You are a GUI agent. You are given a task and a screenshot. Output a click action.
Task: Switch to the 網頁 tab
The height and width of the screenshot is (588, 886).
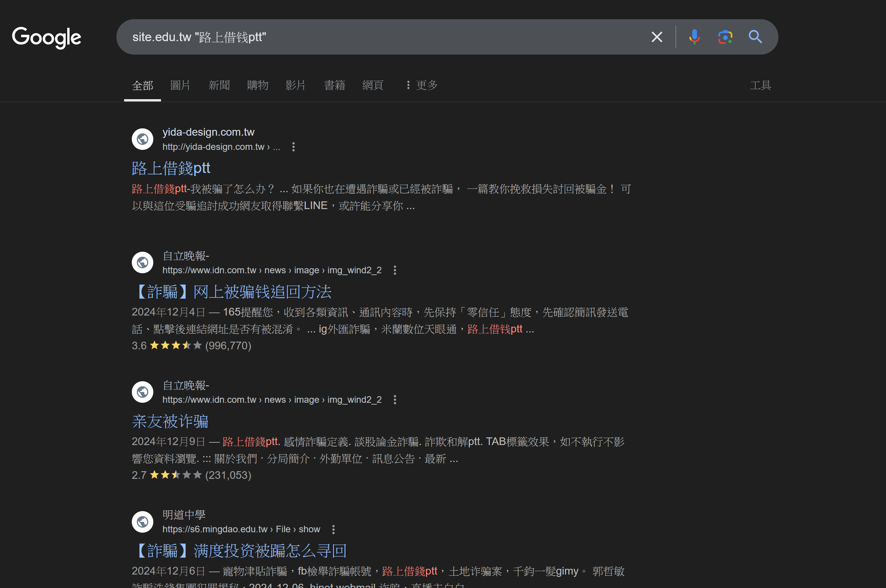click(x=373, y=85)
